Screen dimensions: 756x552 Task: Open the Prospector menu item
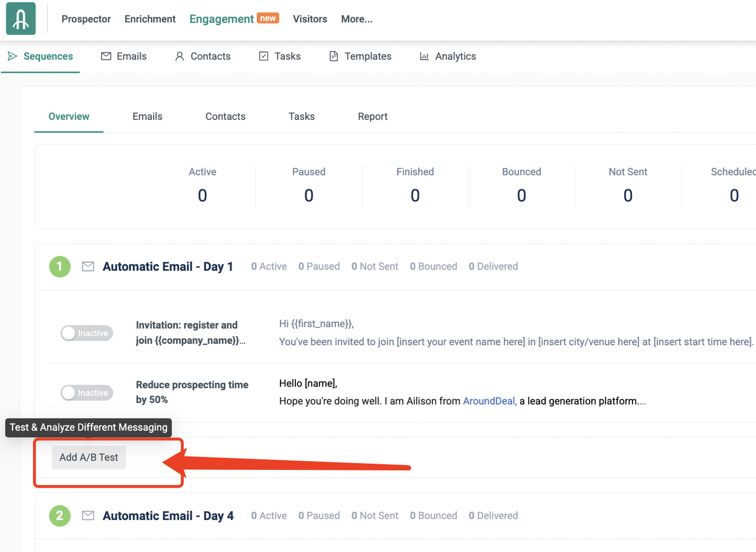tap(86, 19)
